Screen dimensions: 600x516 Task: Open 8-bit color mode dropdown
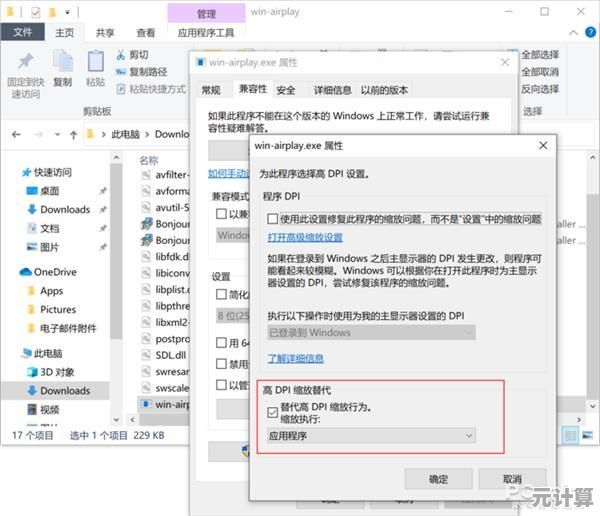click(233, 315)
